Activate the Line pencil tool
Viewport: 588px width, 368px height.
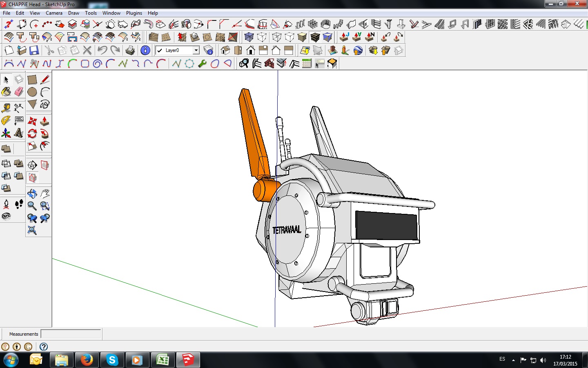(x=45, y=79)
